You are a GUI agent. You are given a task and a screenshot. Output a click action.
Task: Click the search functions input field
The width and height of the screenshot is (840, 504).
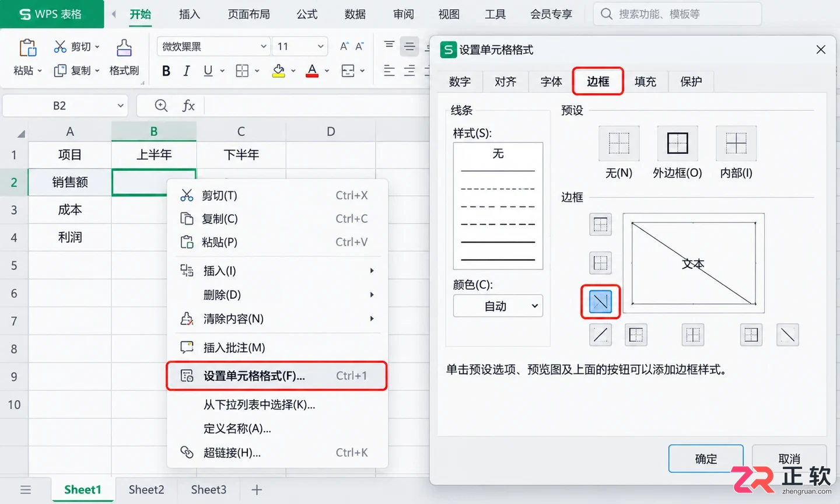[677, 14]
